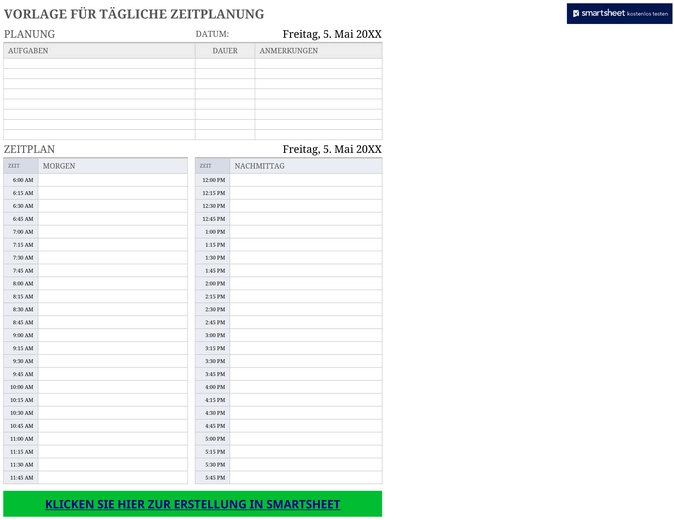Image resolution: width=674 pixels, height=520 pixels.
Task: Select the 1:30 PM time cell
Action: click(212, 257)
